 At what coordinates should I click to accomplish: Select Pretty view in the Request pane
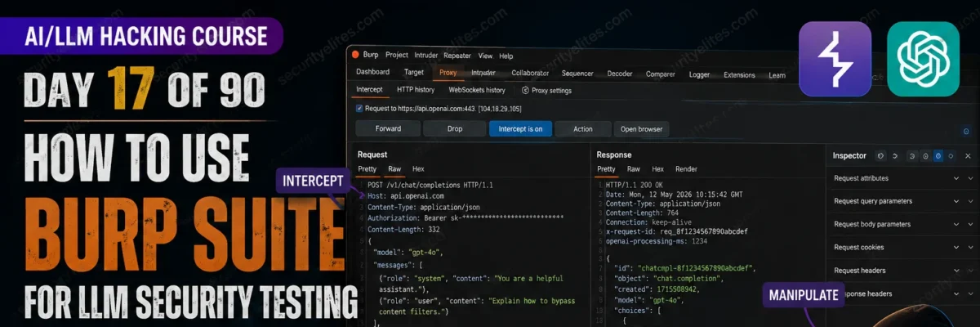point(367,169)
